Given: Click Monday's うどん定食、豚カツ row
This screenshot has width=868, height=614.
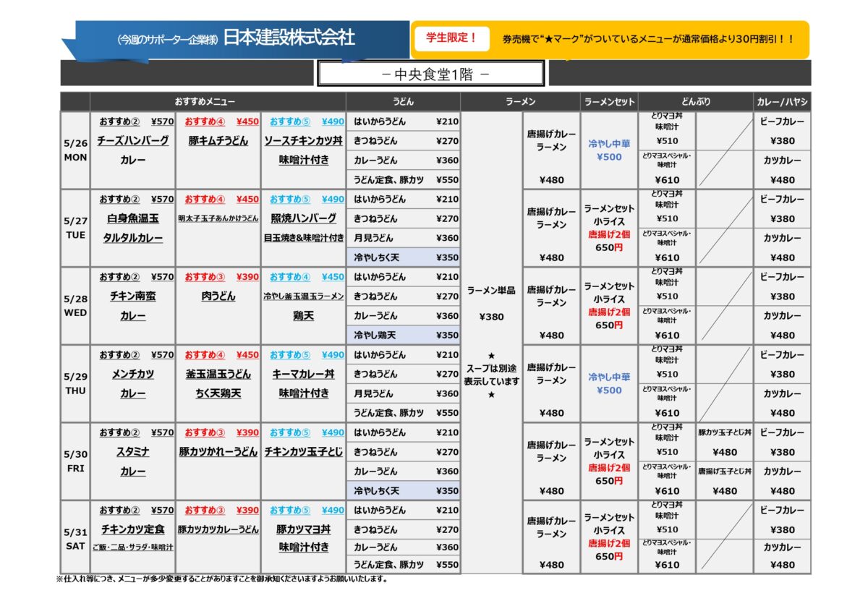Looking at the screenshot, I should point(404,179).
